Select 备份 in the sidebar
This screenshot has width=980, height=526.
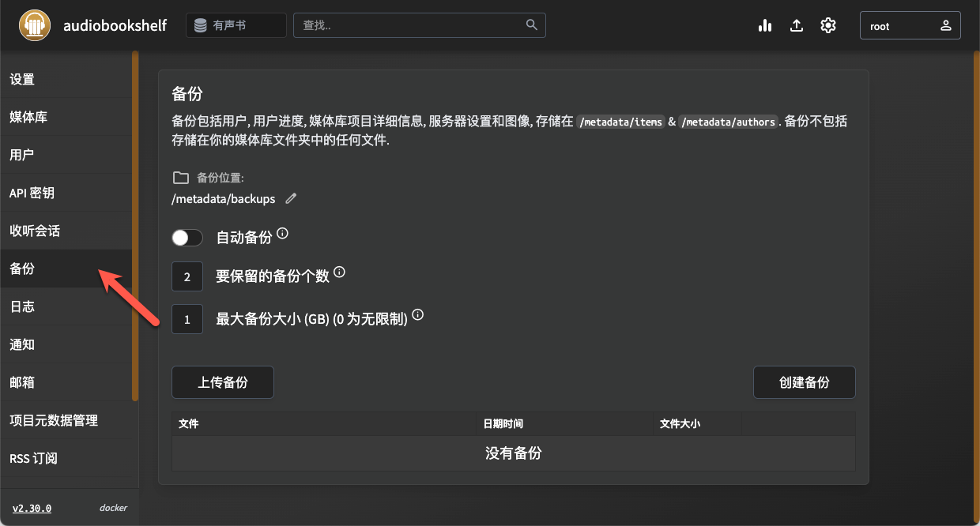(66, 269)
